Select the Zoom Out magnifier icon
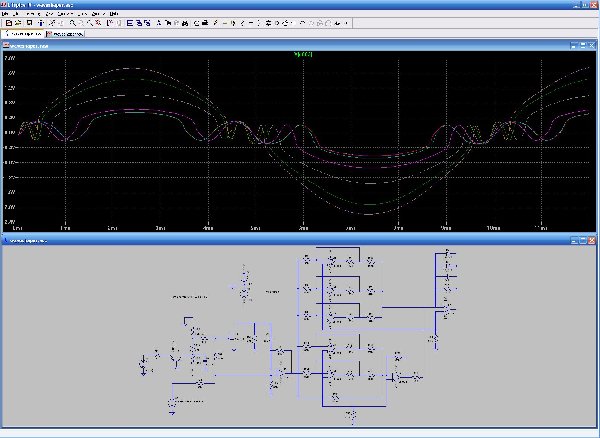600x438 pixels. click(90, 23)
